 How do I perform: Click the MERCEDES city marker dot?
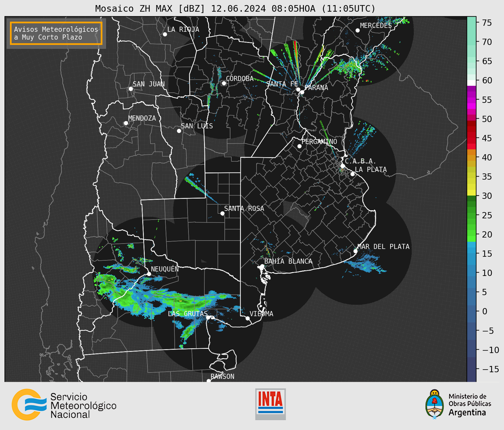coord(358,31)
